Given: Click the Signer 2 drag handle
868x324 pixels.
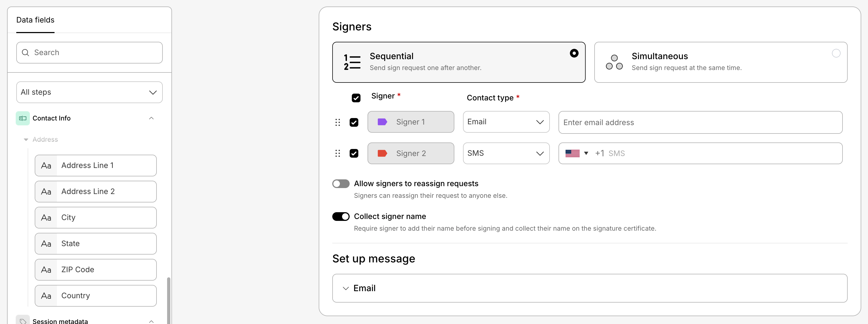Looking at the screenshot, I should click(x=338, y=153).
